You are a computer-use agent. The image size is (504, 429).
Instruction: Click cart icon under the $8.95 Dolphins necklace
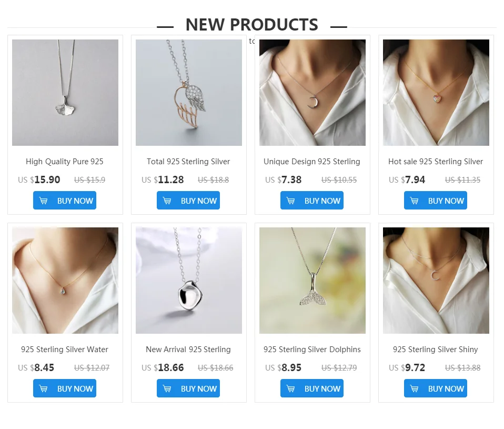click(290, 388)
